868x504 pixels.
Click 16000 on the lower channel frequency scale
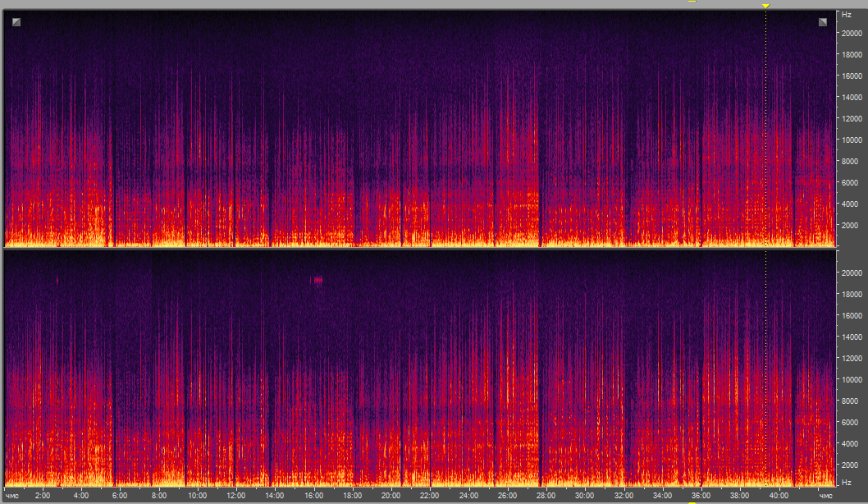[x=848, y=315]
